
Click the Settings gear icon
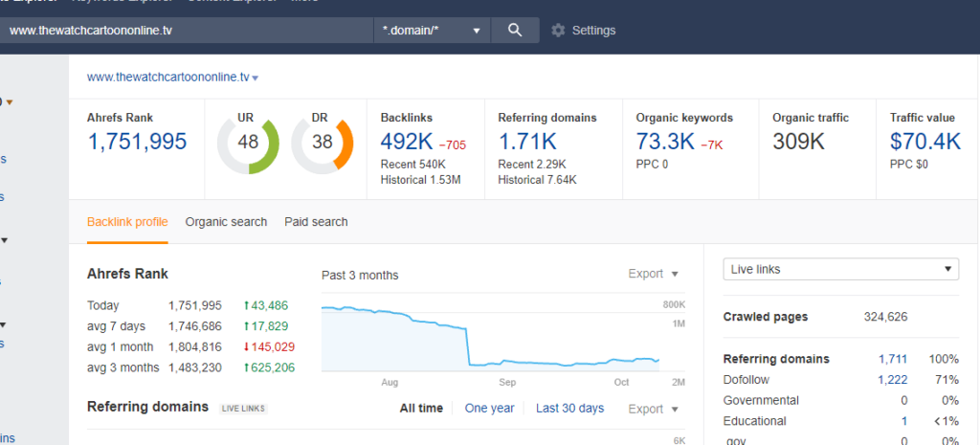558,30
